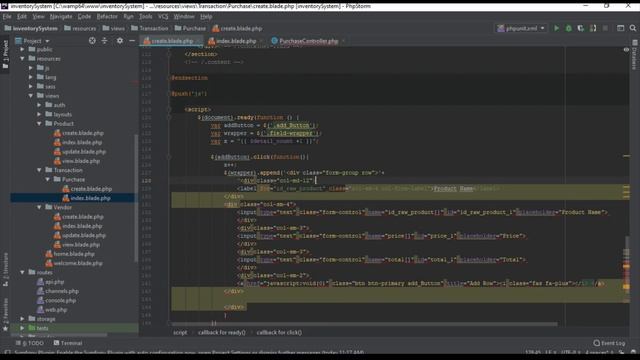Screen dimensions: 640x360
Task: Select channels.php in routes folder
Action: (x=58, y=291)
